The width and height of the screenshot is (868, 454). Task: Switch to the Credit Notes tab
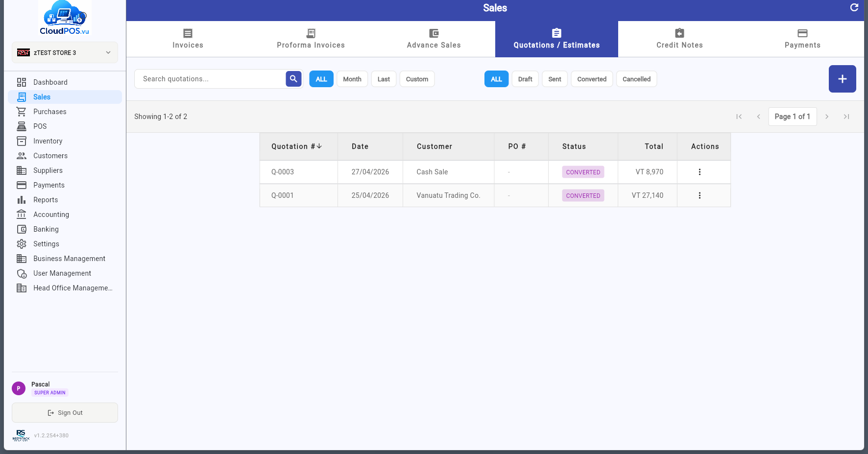(679, 39)
